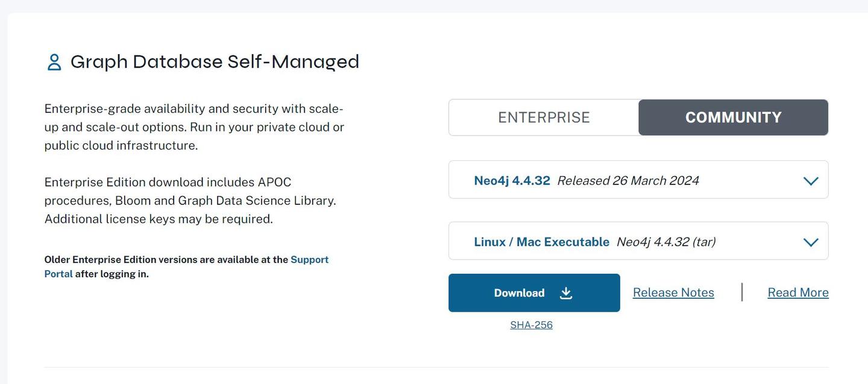The height and width of the screenshot is (384, 868).
Task: Toggle the edition switch back to ENTERPRISE
Action: 543,117
